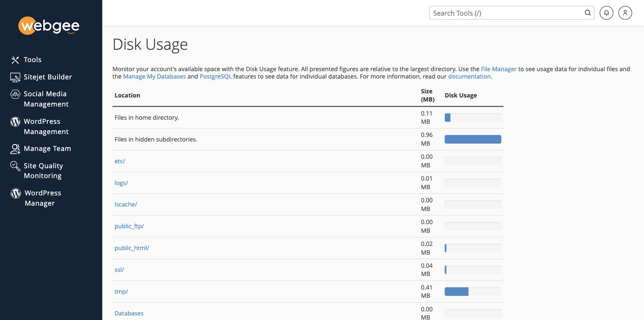Go to WordPress Management
This screenshot has height=320, width=644.
click(46, 126)
